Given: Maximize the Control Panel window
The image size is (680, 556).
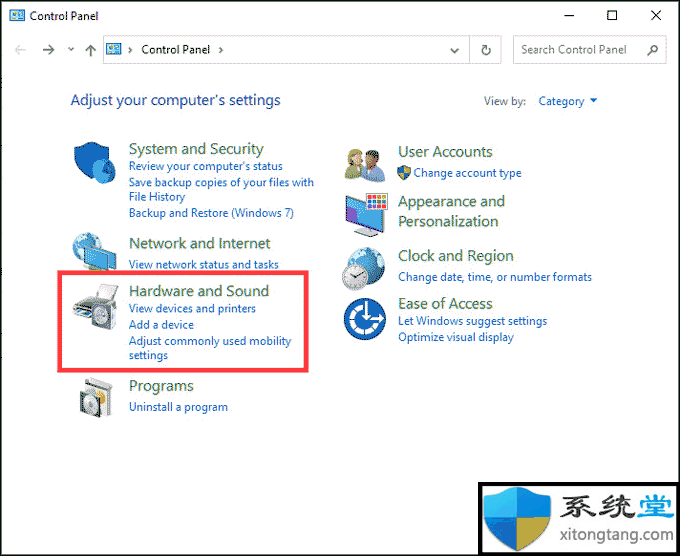Looking at the screenshot, I should coord(612,16).
